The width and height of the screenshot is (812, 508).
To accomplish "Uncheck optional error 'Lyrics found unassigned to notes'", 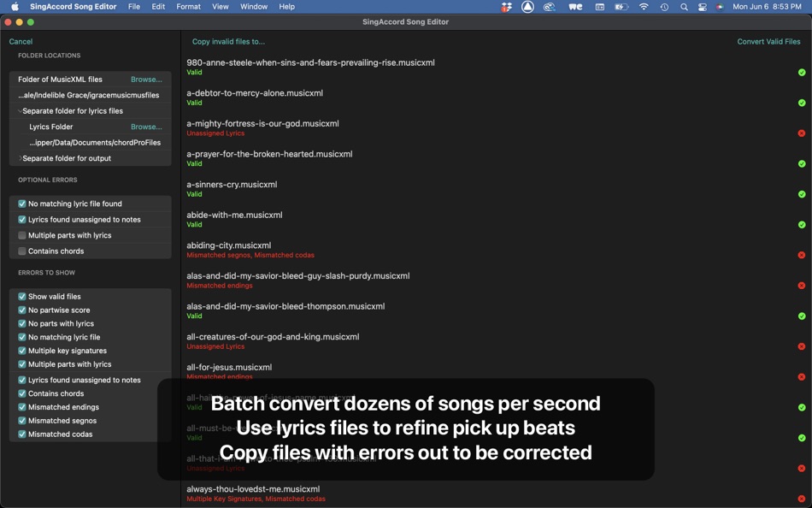I will click(x=21, y=220).
